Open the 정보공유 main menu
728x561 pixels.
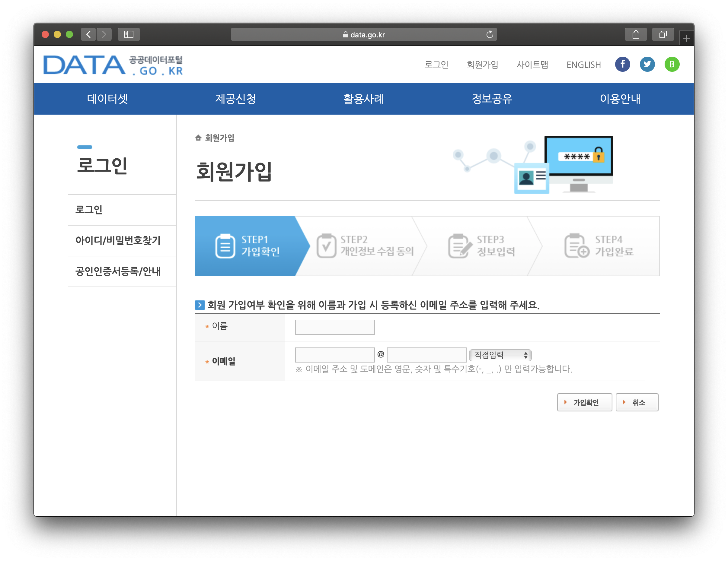492,99
